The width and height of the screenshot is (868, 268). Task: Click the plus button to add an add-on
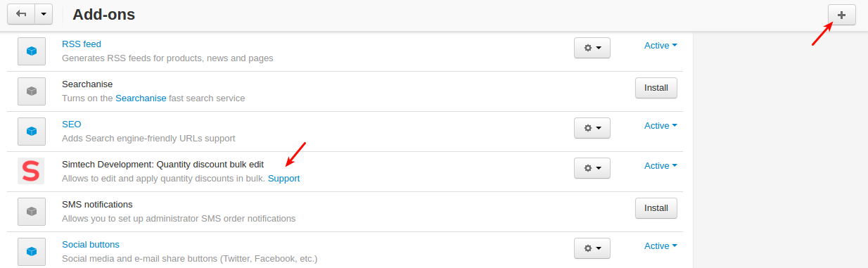[842, 15]
